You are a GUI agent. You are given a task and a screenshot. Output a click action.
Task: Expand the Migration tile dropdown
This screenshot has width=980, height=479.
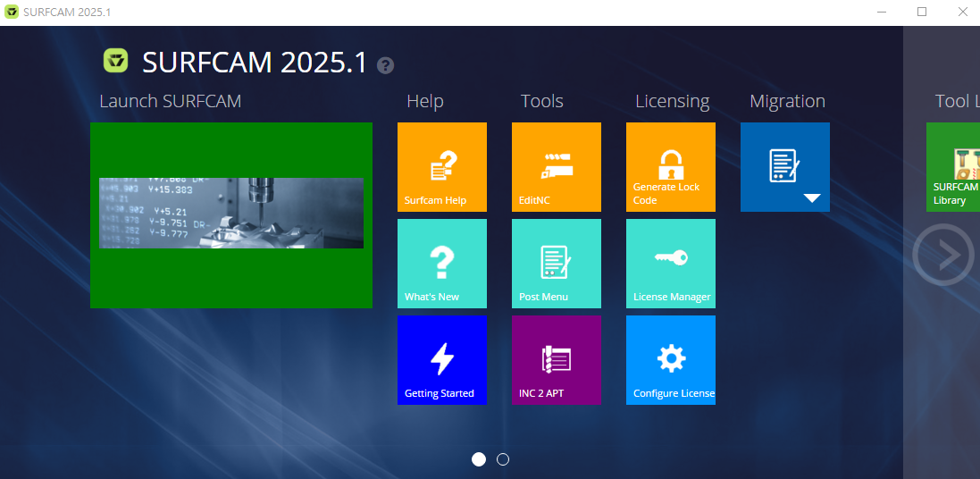click(x=811, y=198)
